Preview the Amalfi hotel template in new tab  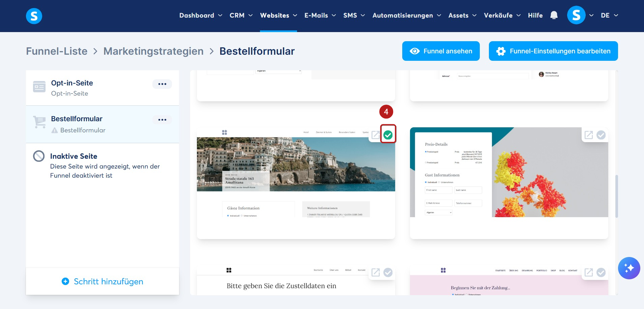[x=376, y=135]
